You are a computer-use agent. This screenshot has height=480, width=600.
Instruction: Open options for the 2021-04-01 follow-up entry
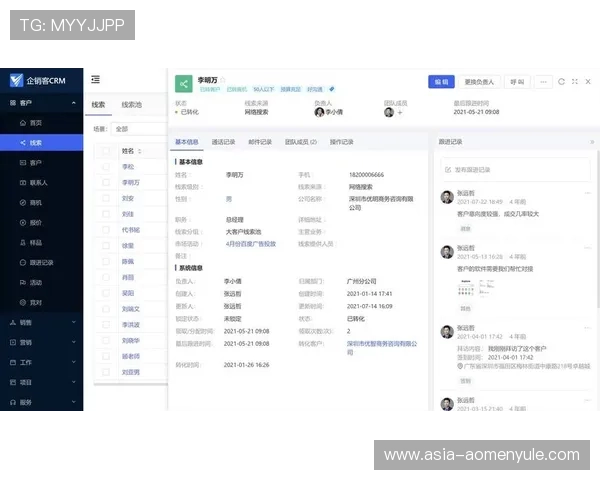click(x=588, y=328)
